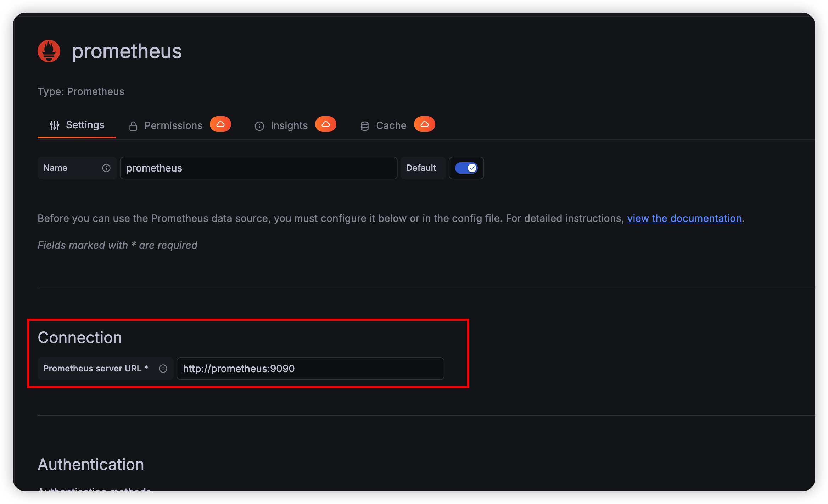
Task: Click the Prometheus flame logo icon
Action: click(49, 51)
